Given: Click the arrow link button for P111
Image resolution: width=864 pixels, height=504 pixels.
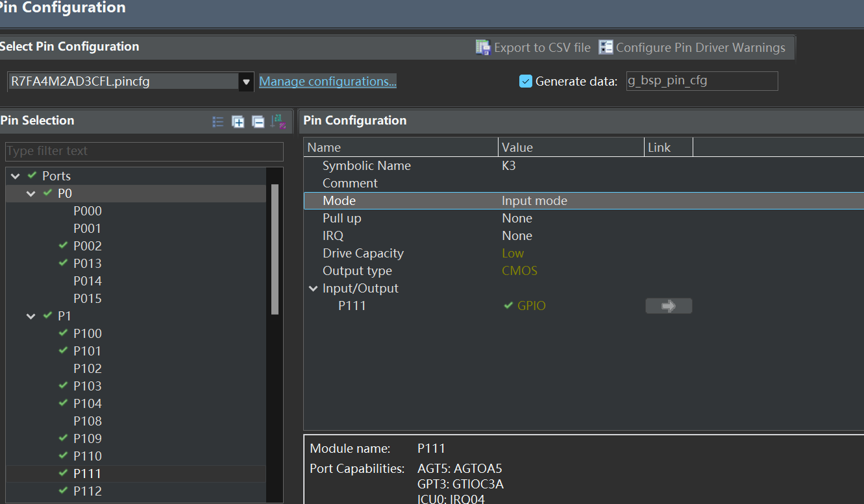Looking at the screenshot, I should (669, 306).
